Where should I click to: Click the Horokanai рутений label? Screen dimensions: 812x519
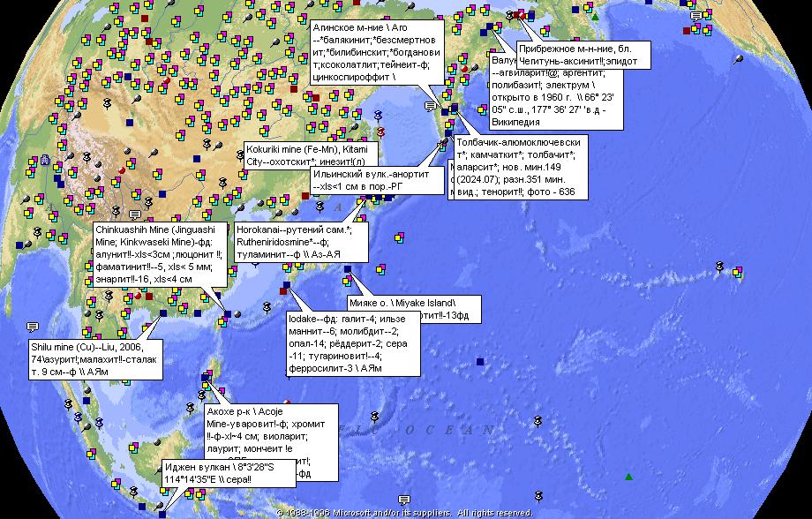301,243
